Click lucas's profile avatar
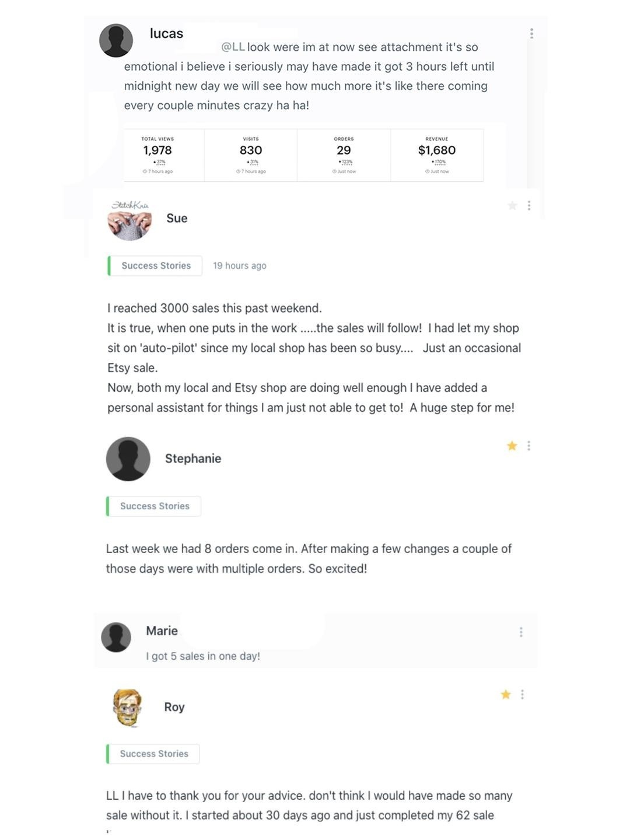 pos(116,40)
